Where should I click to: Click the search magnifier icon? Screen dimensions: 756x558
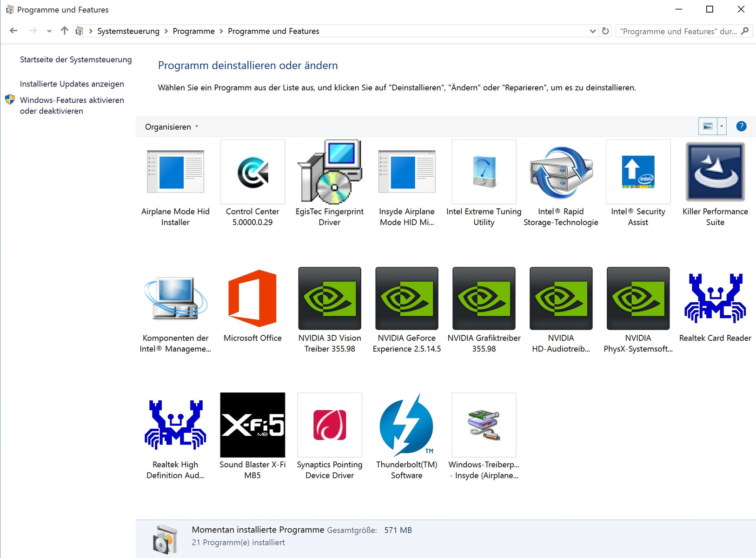745,31
